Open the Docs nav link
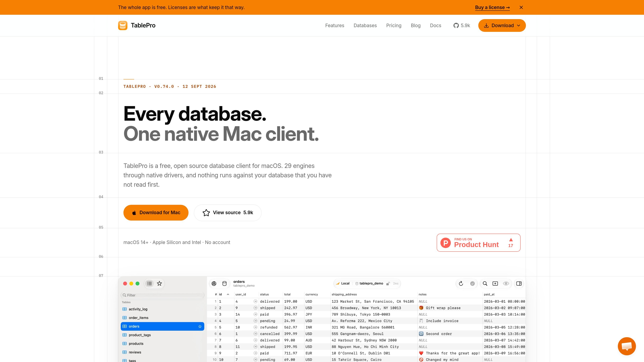Viewport: 644px width, 362px height. [436, 25]
